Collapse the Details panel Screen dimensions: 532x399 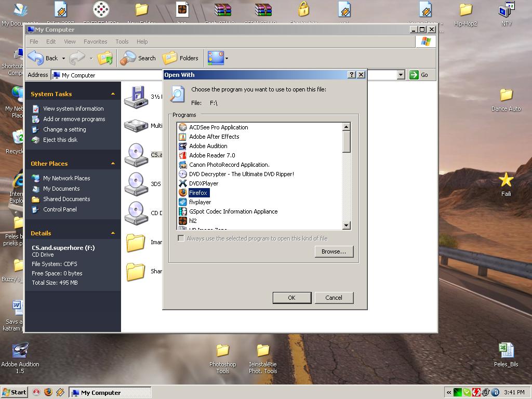(113, 233)
